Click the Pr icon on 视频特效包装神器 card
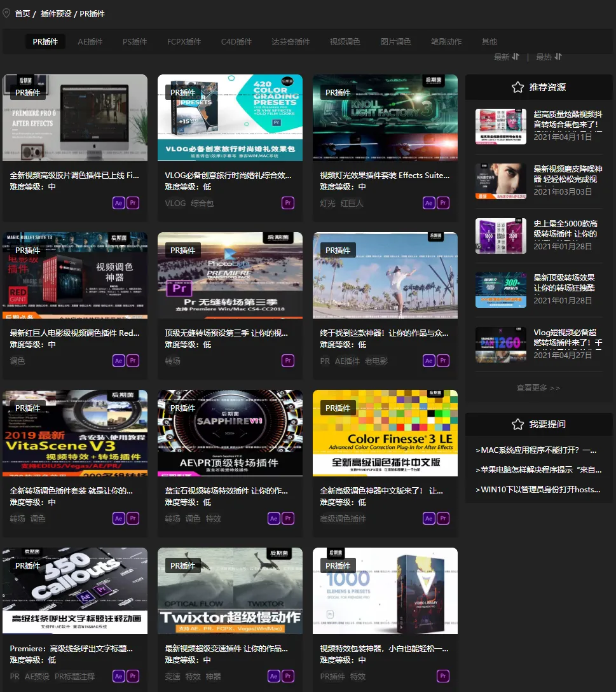 pyautogui.click(x=443, y=676)
